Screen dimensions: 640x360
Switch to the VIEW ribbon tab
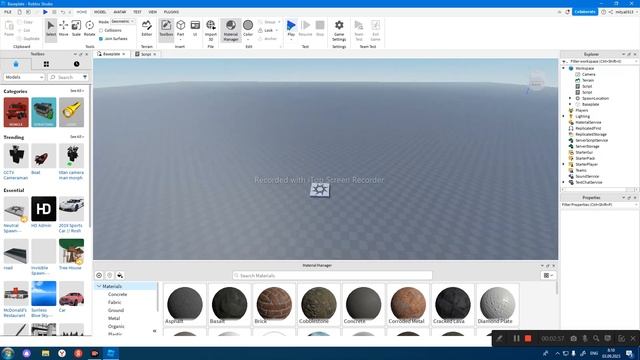[153, 12]
